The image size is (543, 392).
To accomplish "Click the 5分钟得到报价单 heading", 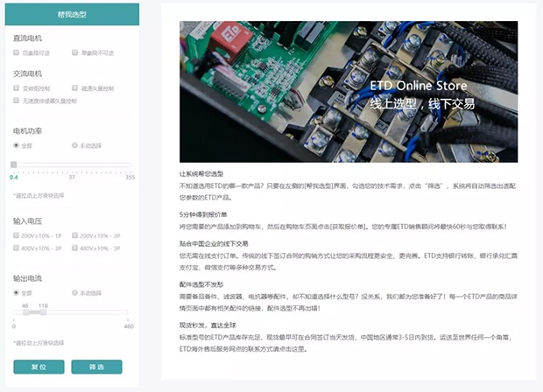I will pyautogui.click(x=203, y=214).
